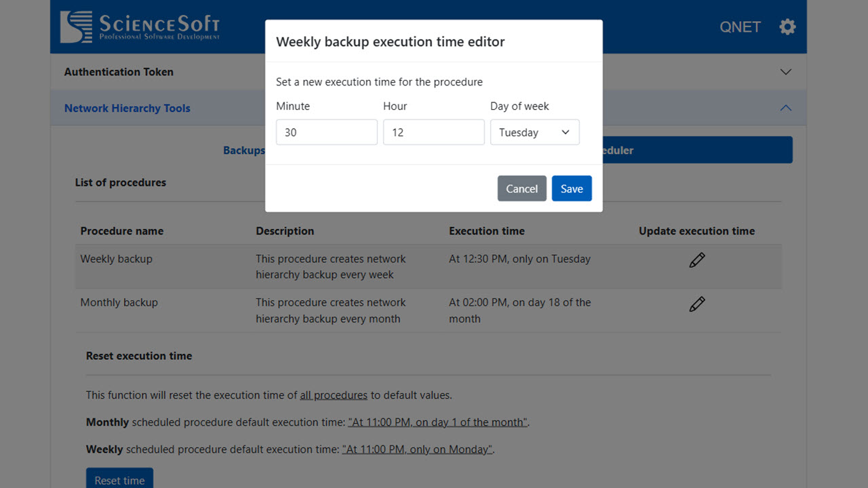Click the underlined "all procedures" text
Screen dimensions: 868x488
(334, 394)
